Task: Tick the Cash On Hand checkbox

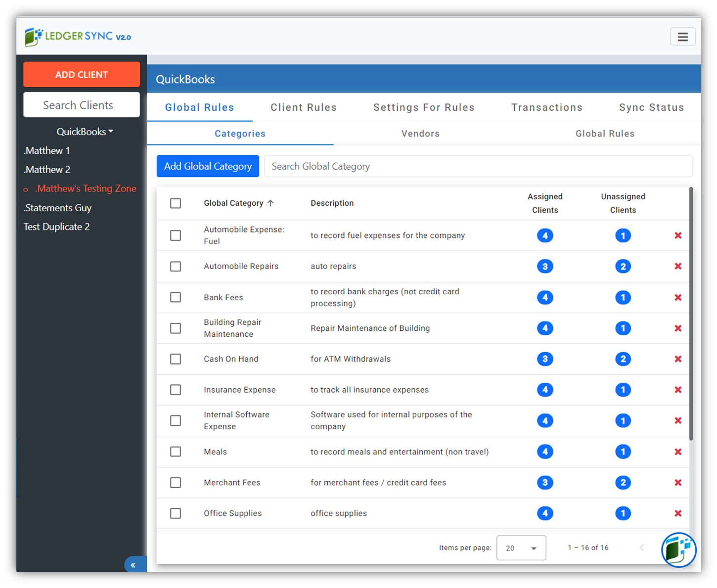Action: pos(176,359)
